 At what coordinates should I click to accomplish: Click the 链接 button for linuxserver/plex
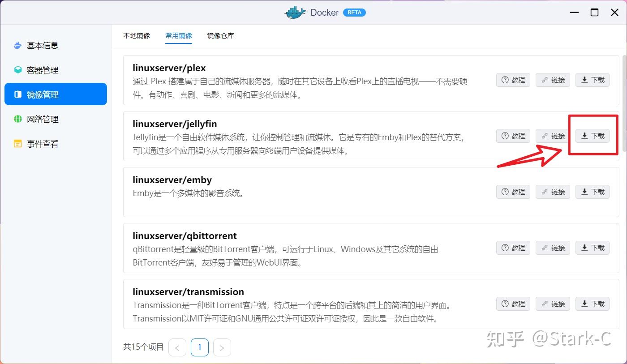point(553,80)
